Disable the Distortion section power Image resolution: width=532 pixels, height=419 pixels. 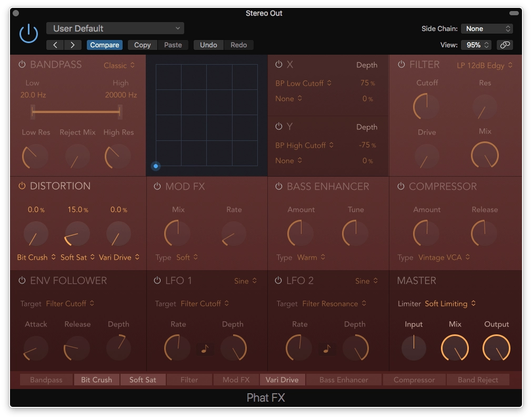coord(22,186)
